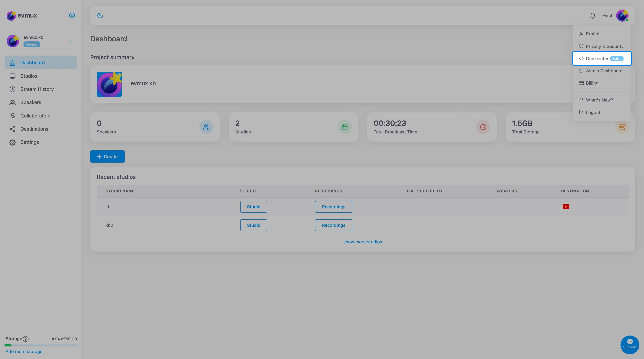Image resolution: width=644 pixels, height=359 pixels.
Task: Edit project image via pencil icon on thumbnail
Action: coord(118,75)
